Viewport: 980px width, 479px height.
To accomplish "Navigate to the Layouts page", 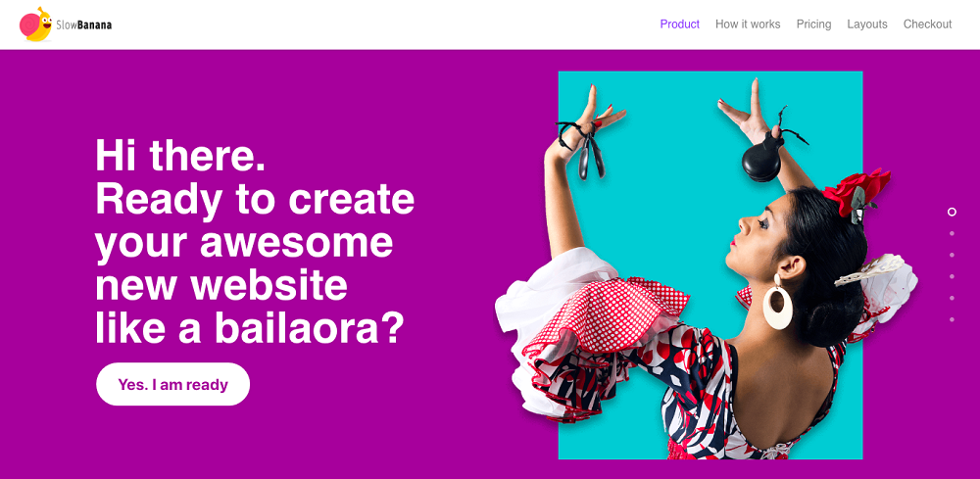I will tap(867, 24).
